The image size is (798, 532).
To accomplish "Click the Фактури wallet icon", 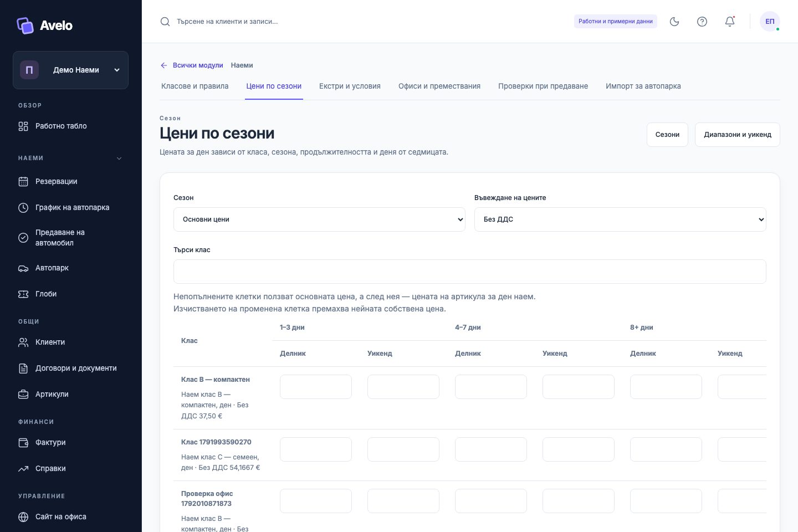I will 23,443.
